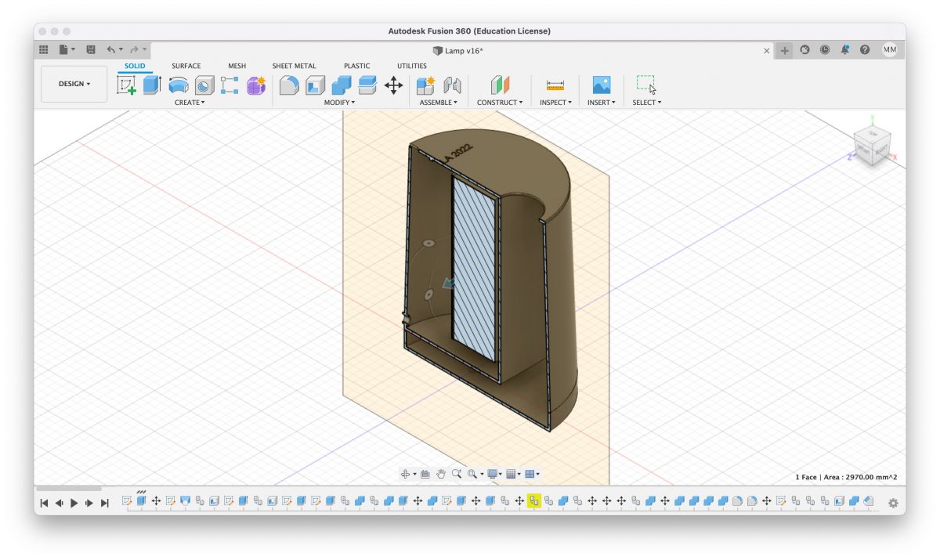Screen dimensions: 940x560
Task: Open the Job Status clock icon
Action: click(825, 49)
